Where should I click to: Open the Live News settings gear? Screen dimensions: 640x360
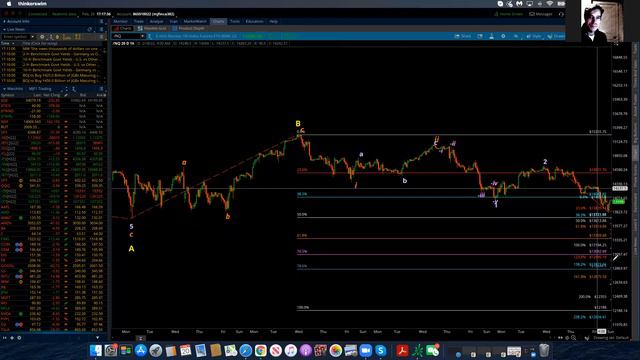[42, 37]
